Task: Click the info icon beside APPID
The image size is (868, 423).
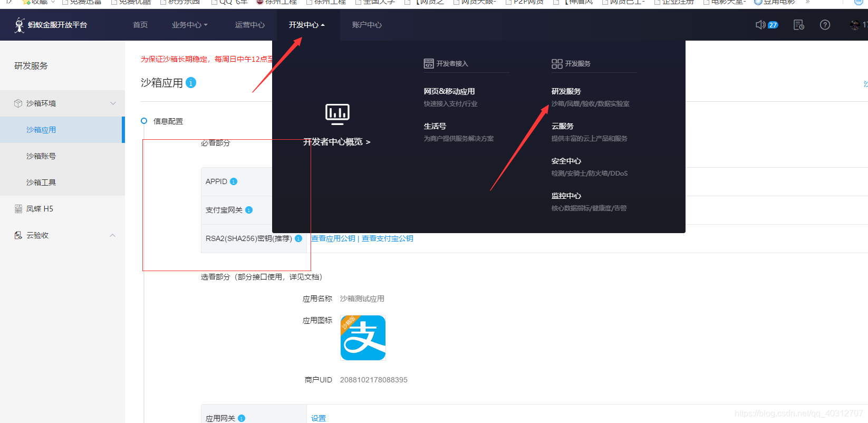Action: pyautogui.click(x=234, y=181)
